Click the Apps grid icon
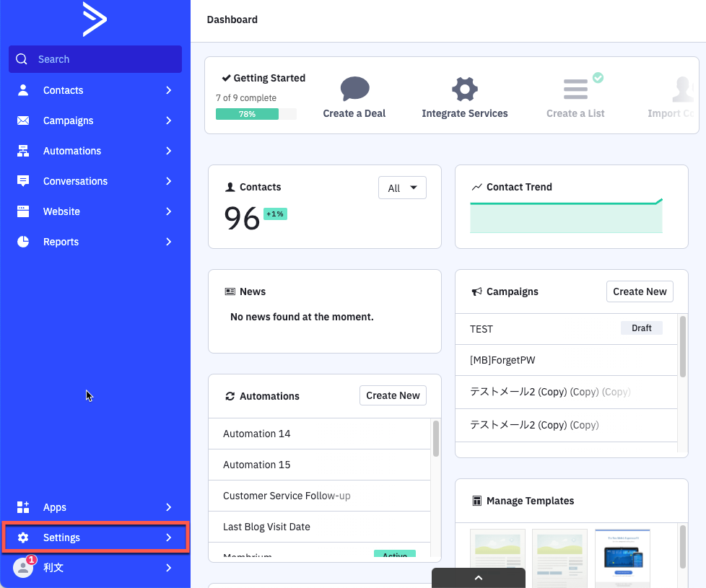 tap(23, 507)
